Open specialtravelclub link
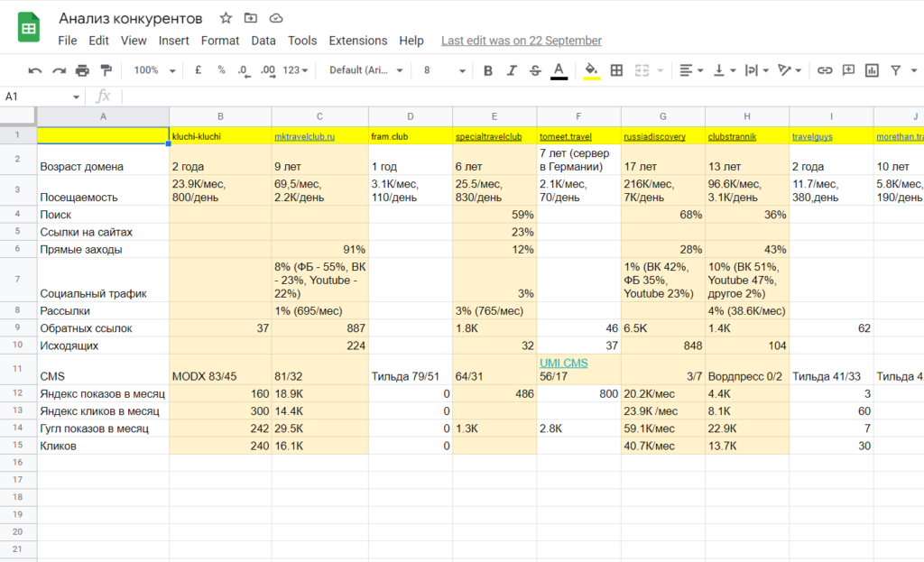This screenshot has height=562, width=924. point(488,137)
